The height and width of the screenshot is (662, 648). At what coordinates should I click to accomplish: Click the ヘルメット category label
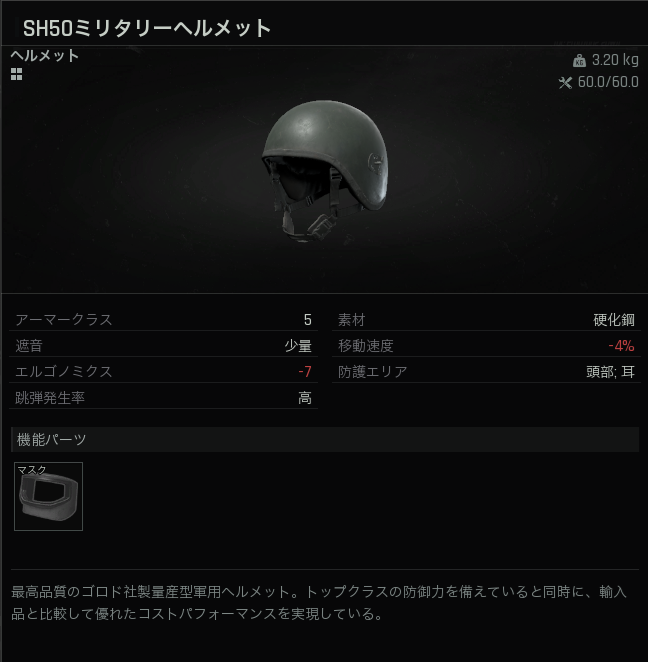click(x=45, y=56)
